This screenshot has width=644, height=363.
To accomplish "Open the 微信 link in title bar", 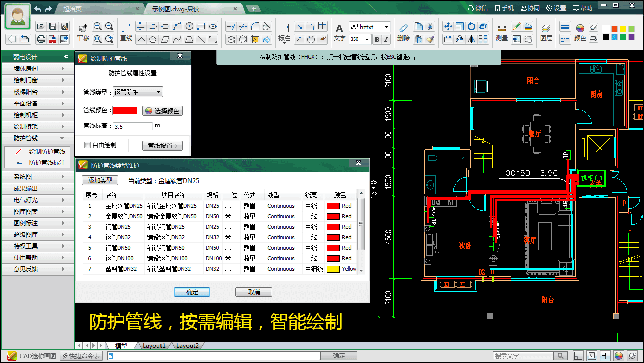I will tap(477, 8).
